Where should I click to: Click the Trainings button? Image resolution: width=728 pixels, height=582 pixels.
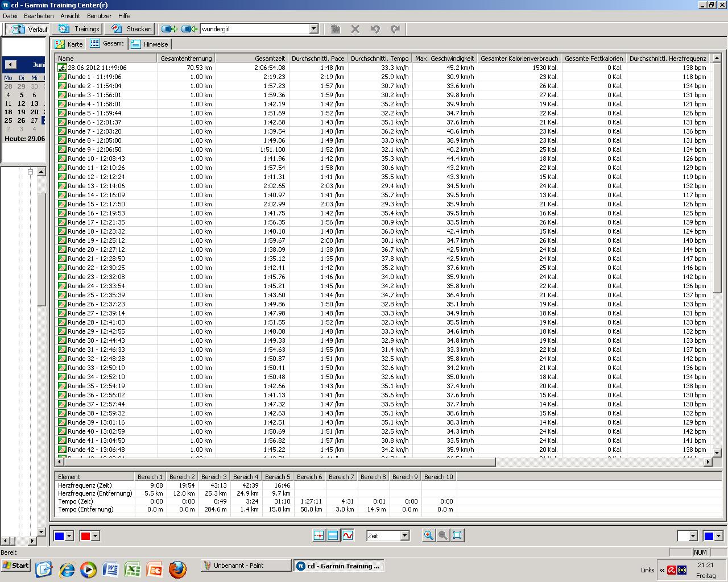[x=79, y=29]
